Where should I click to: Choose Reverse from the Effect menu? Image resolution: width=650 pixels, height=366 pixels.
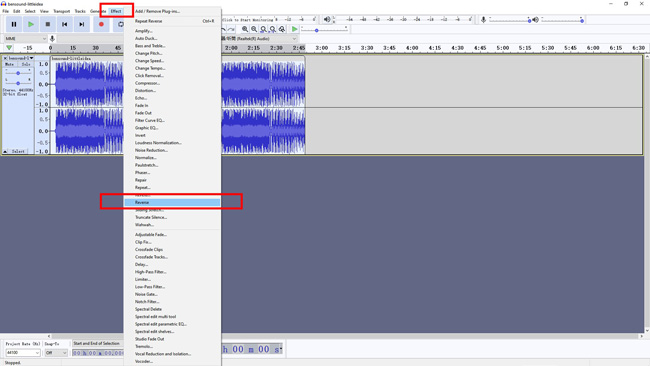coord(172,202)
